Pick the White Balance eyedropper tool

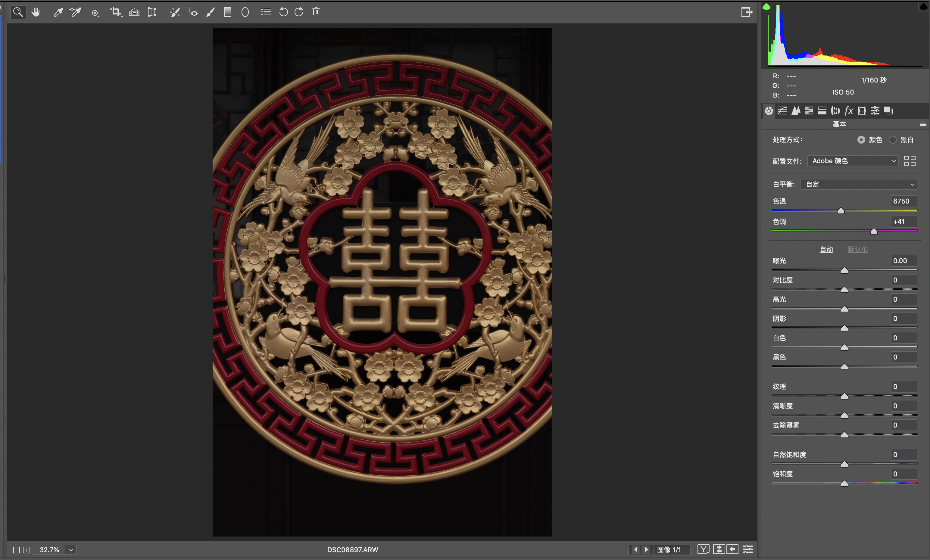coord(58,12)
